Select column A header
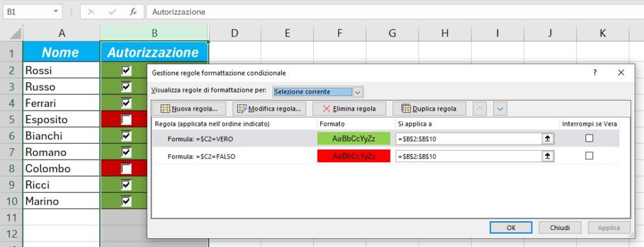The height and width of the screenshot is (247, 644). click(x=62, y=33)
